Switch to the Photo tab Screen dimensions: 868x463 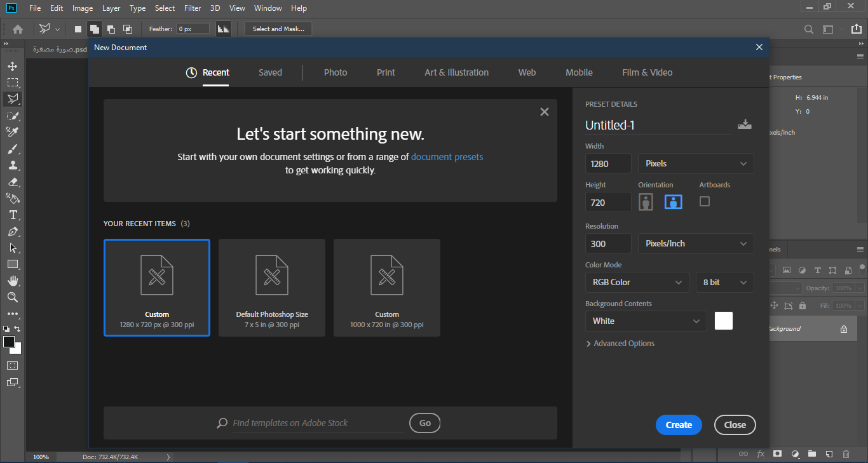[x=336, y=72]
